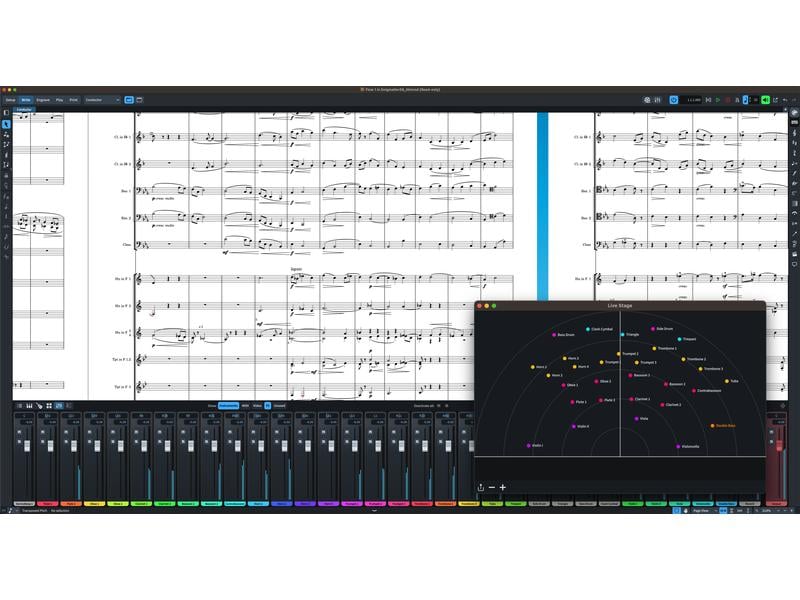The image size is (800, 600).
Task: Select the Bass Drum dot on Live Stage
Action: [554, 335]
